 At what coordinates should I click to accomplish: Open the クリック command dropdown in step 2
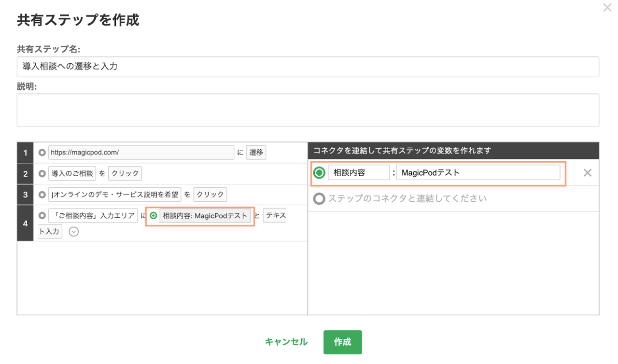point(125,173)
